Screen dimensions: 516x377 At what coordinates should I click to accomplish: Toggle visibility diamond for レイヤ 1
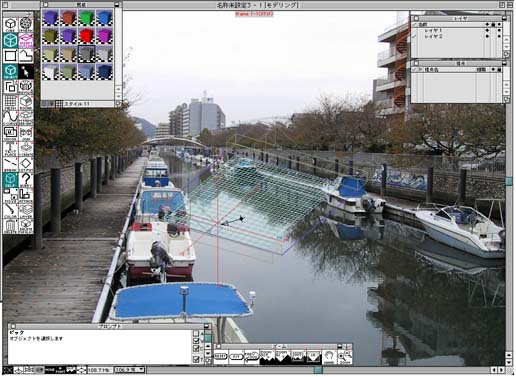[487, 30]
